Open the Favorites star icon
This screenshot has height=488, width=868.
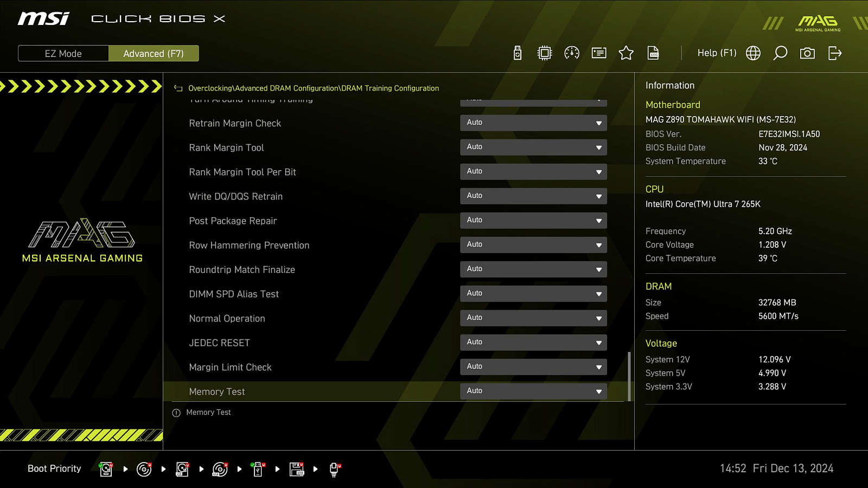pos(626,53)
